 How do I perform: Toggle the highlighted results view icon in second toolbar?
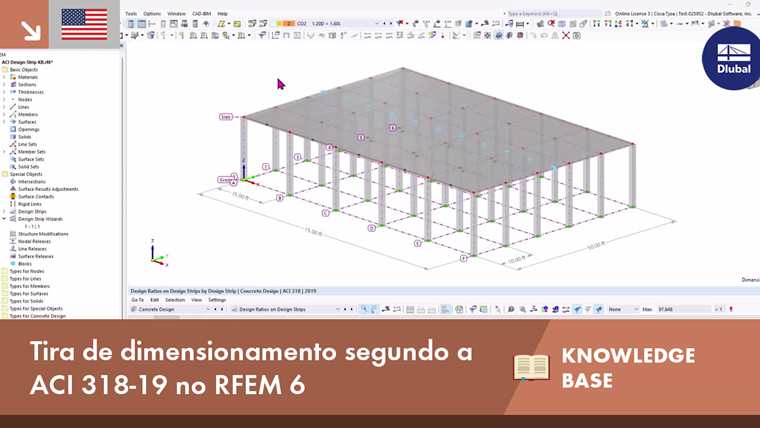pyautogui.click(x=499, y=35)
